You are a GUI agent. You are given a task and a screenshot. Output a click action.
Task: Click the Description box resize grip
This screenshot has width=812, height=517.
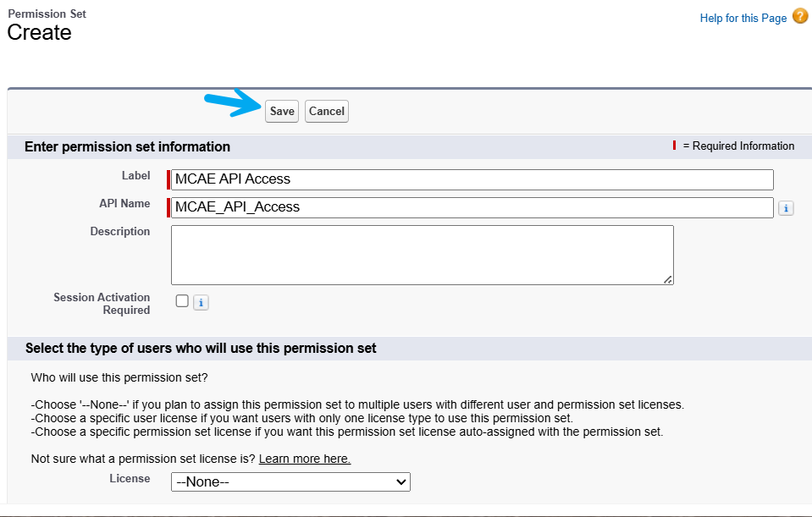pos(668,279)
